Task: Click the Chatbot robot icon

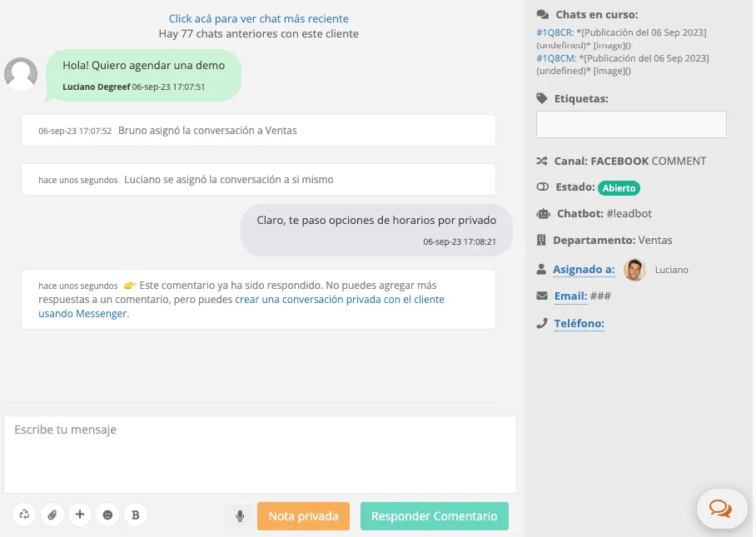Action: tap(544, 213)
